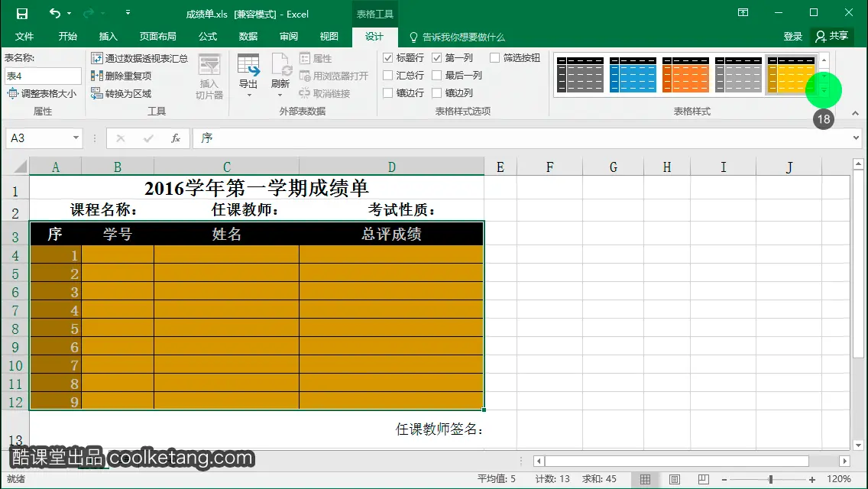The image size is (868, 489).
Task: Zoom in with the plus button
Action: point(812,480)
